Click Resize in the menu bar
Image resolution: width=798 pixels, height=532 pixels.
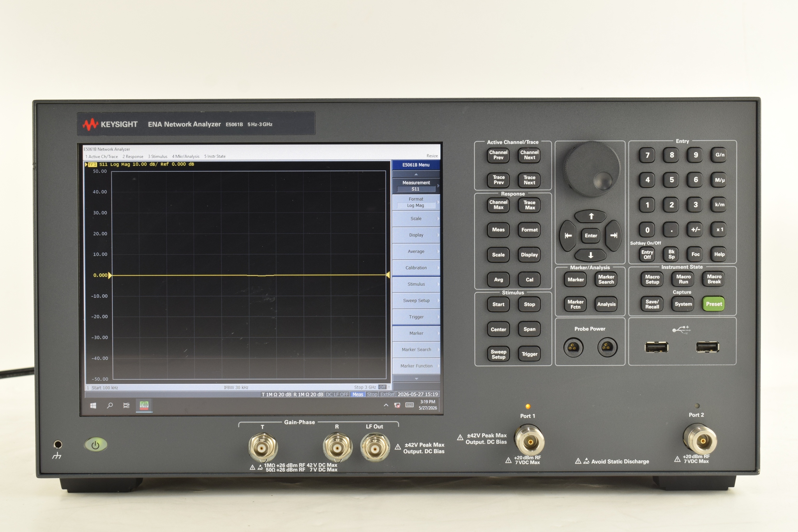pos(432,156)
